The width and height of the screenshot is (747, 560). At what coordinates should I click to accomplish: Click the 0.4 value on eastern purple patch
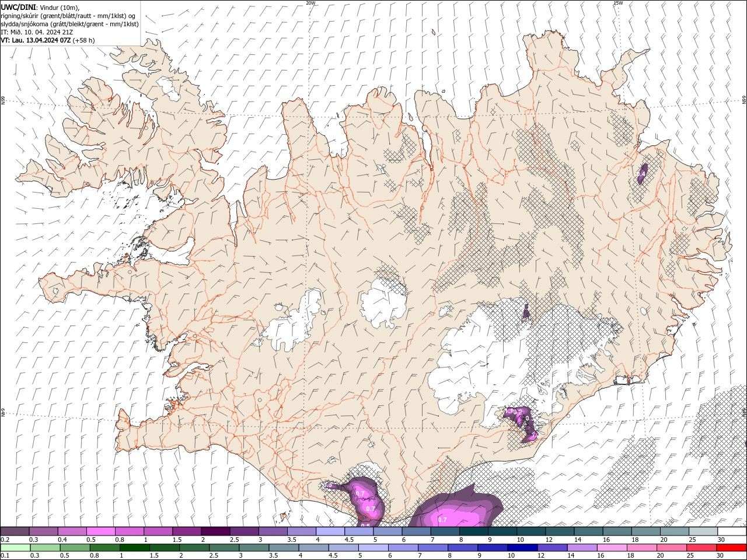pos(641,174)
